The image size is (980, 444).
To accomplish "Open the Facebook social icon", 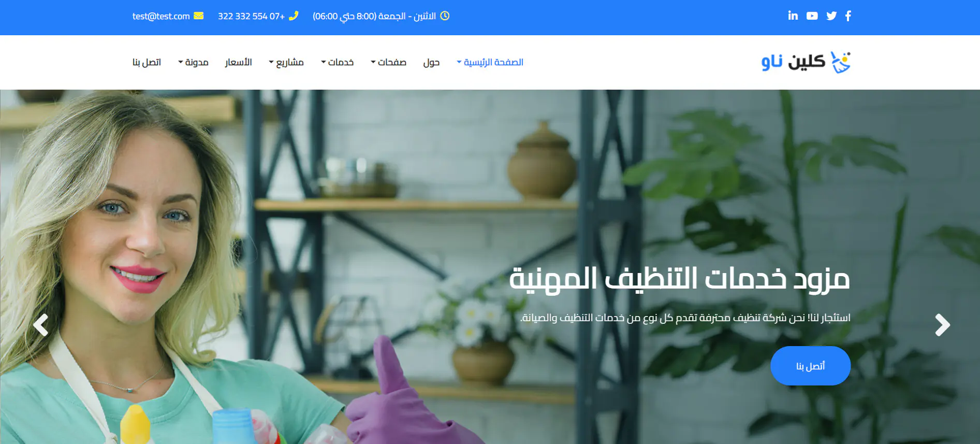I will [848, 16].
